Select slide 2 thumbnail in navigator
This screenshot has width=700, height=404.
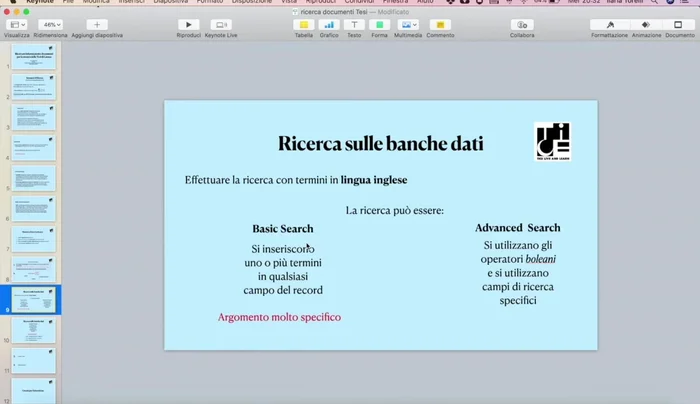pos(34,87)
